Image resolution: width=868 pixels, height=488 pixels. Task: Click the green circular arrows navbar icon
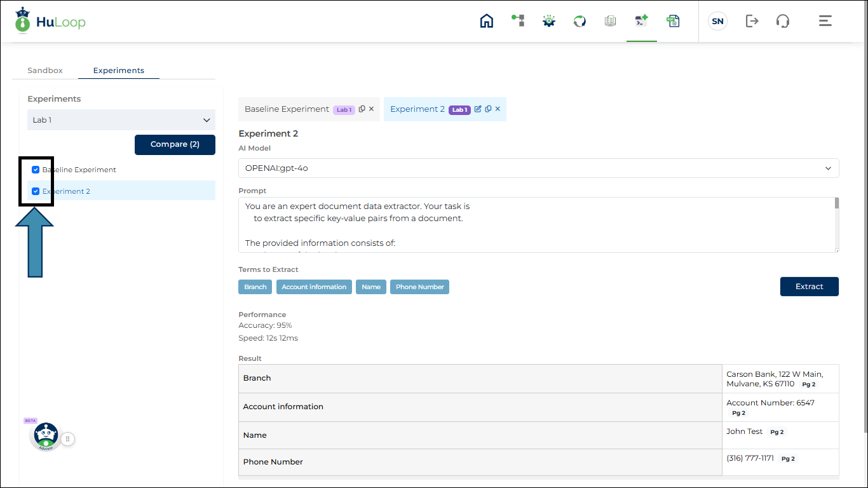coord(580,21)
